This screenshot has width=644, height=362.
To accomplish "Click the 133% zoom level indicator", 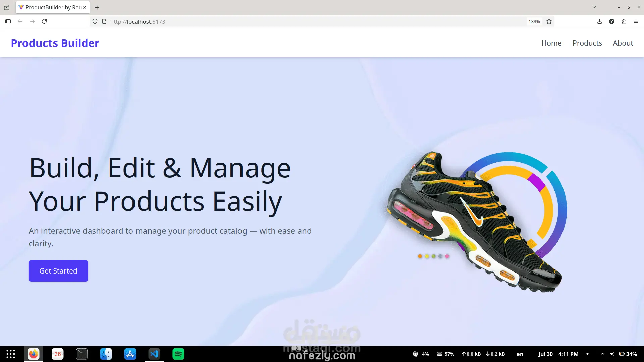I will (x=534, y=21).
